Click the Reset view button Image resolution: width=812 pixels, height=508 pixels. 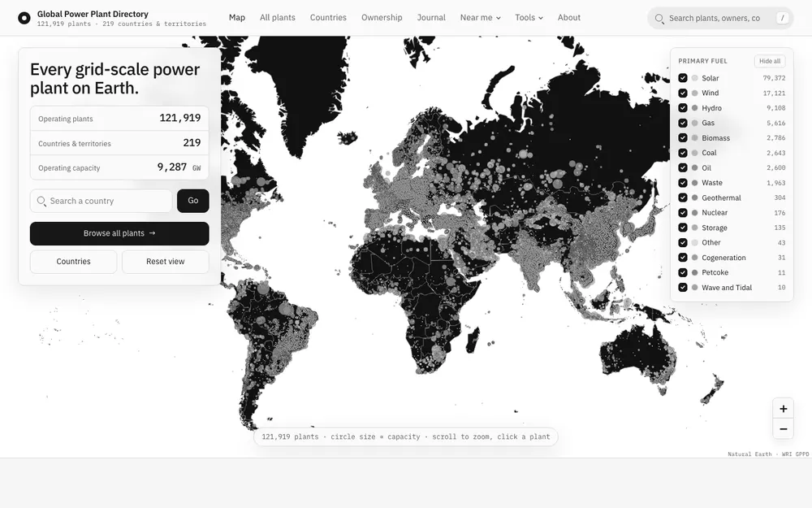pyautogui.click(x=165, y=262)
